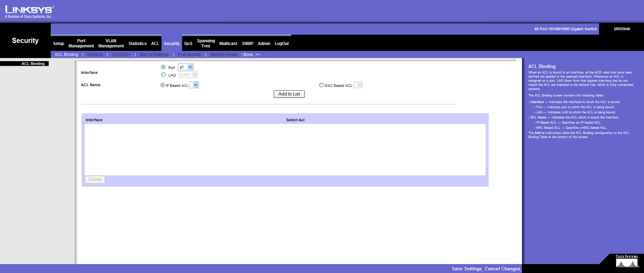This screenshot has width=644, height=273.
Task: Click inside the ACL binding list box
Action: (x=285, y=149)
